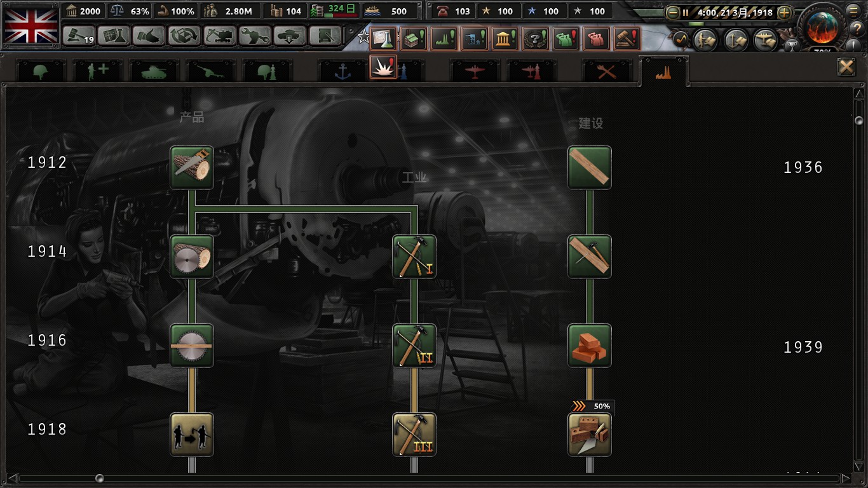Open the main menu button
Viewport: 868px width, 488px height.
[854, 10]
